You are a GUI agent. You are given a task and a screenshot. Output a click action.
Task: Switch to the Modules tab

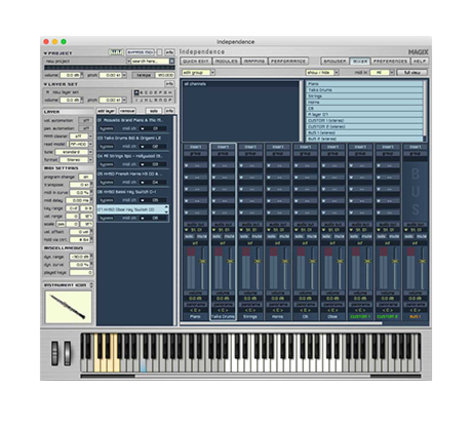pos(226,61)
